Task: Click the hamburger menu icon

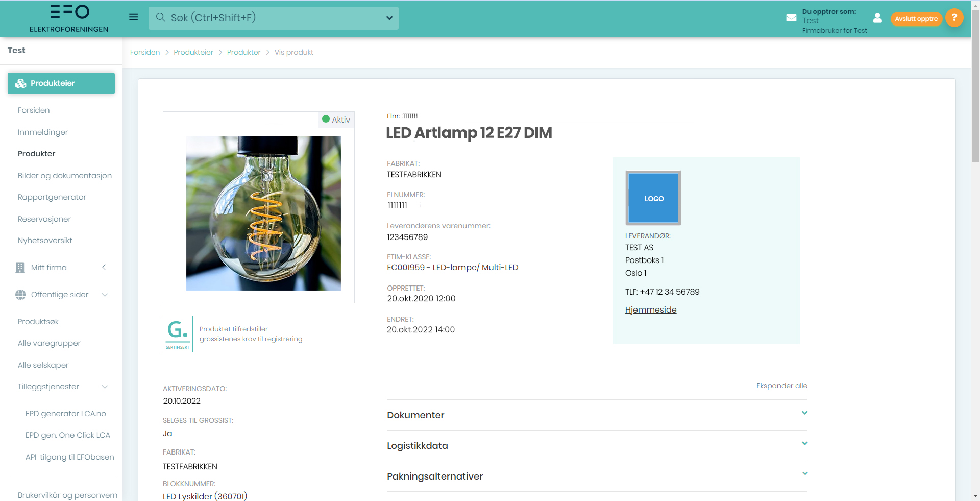Action: point(134,17)
